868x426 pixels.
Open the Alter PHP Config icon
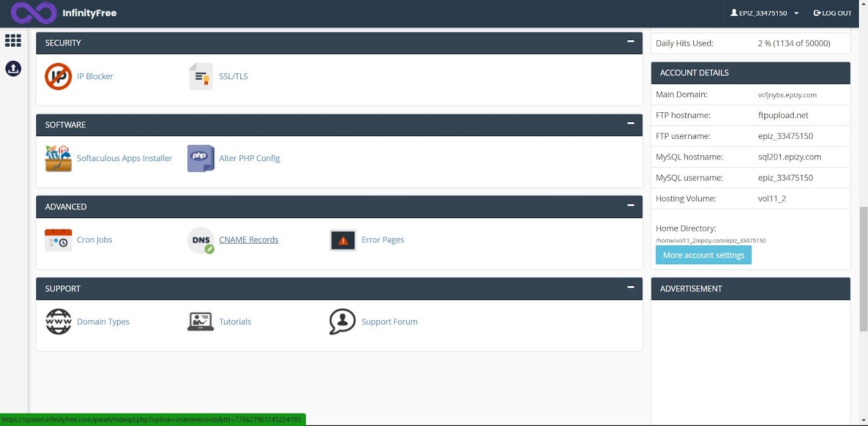pyautogui.click(x=201, y=158)
